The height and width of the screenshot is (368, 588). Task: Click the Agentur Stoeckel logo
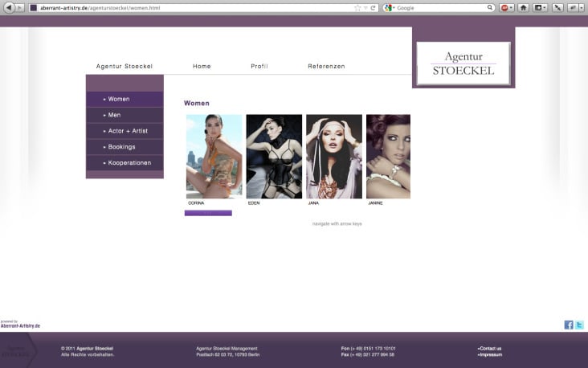[x=463, y=63]
